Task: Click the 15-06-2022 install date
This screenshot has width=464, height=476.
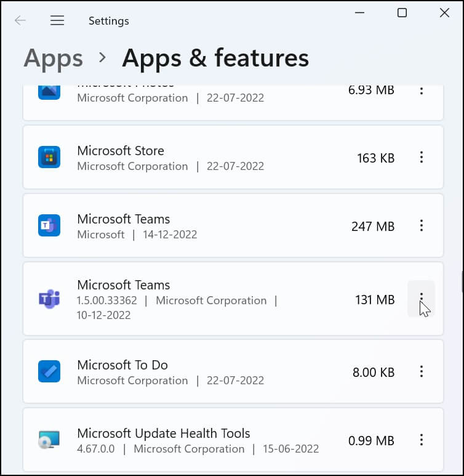Action: coord(290,449)
